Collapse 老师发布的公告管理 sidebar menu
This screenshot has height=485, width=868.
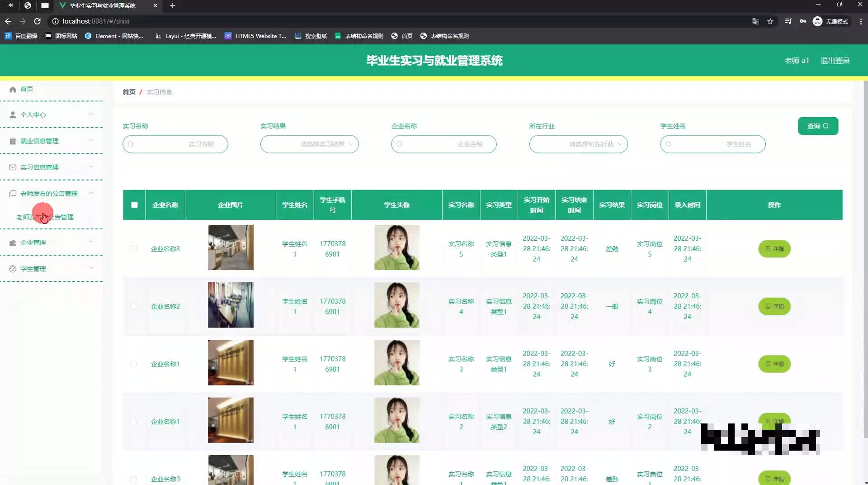point(51,193)
